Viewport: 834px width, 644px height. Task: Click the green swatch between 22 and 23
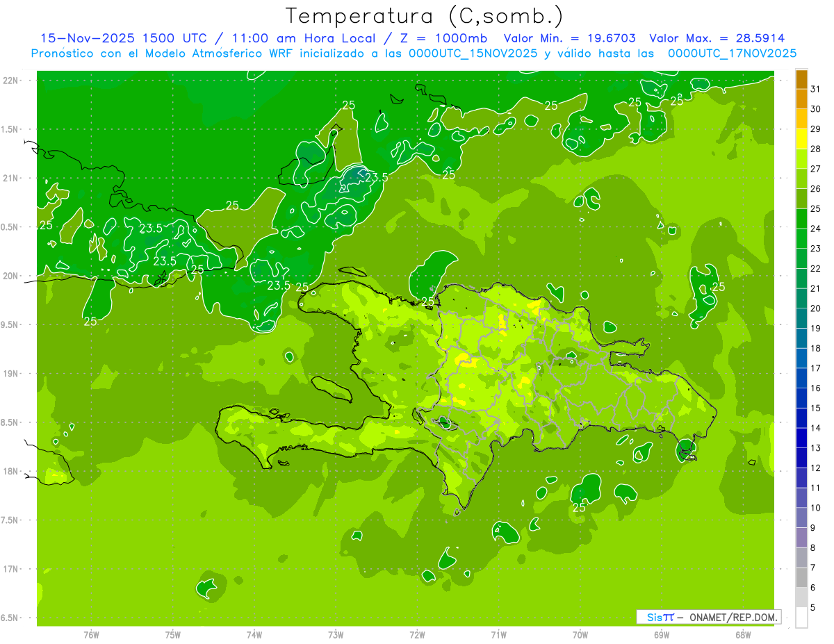[x=801, y=258]
